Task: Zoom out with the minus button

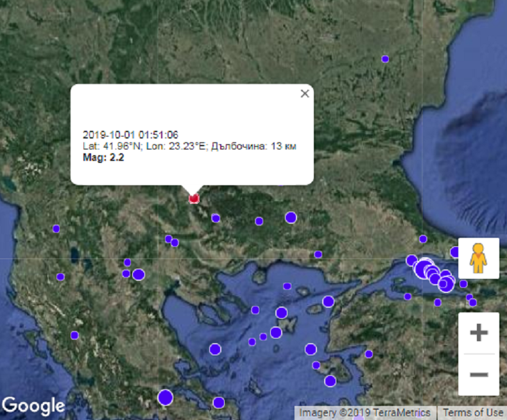Action: coord(479,374)
